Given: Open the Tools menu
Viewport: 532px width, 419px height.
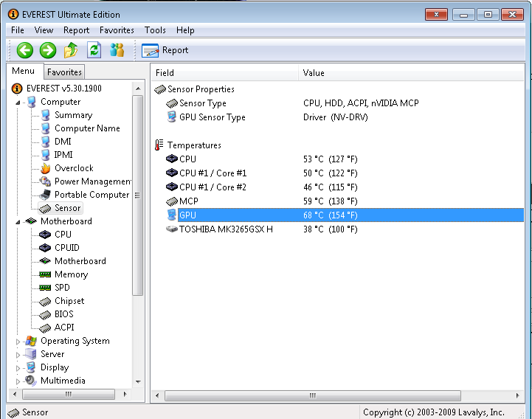Looking at the screenshot, I should [155, 30].
